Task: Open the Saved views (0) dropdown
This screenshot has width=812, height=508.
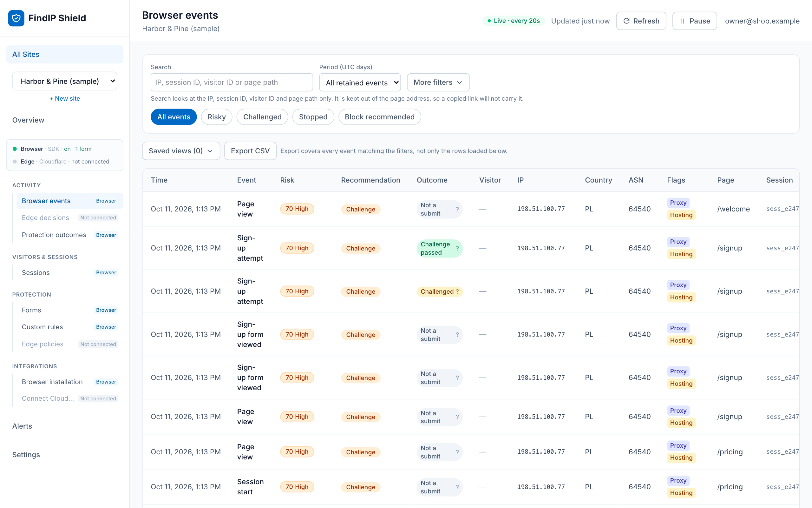Action: pos(181,151)
